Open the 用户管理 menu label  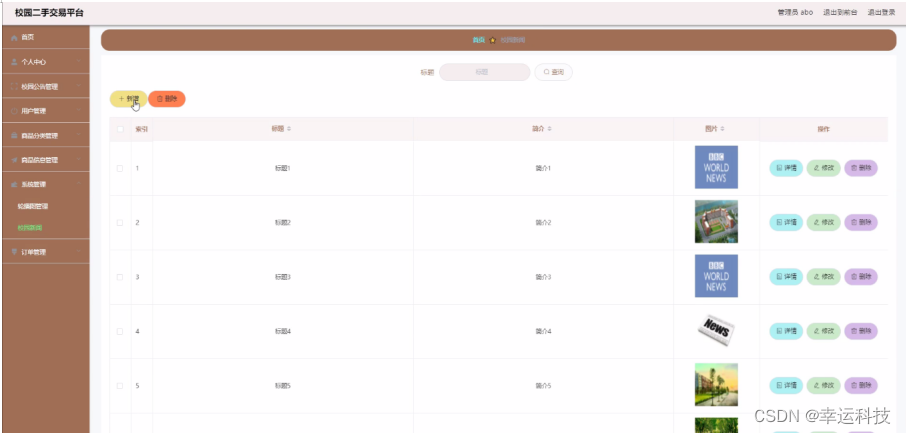click(34, 111)
